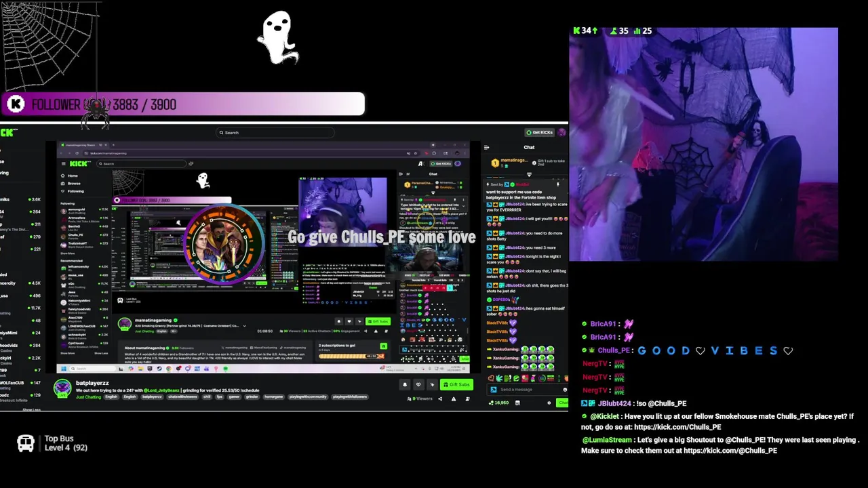Click the follower goal 3883 / 3900 progress bar
This screenshot has height=488, width=868.
pyautogui.click(x=184, y=104)
